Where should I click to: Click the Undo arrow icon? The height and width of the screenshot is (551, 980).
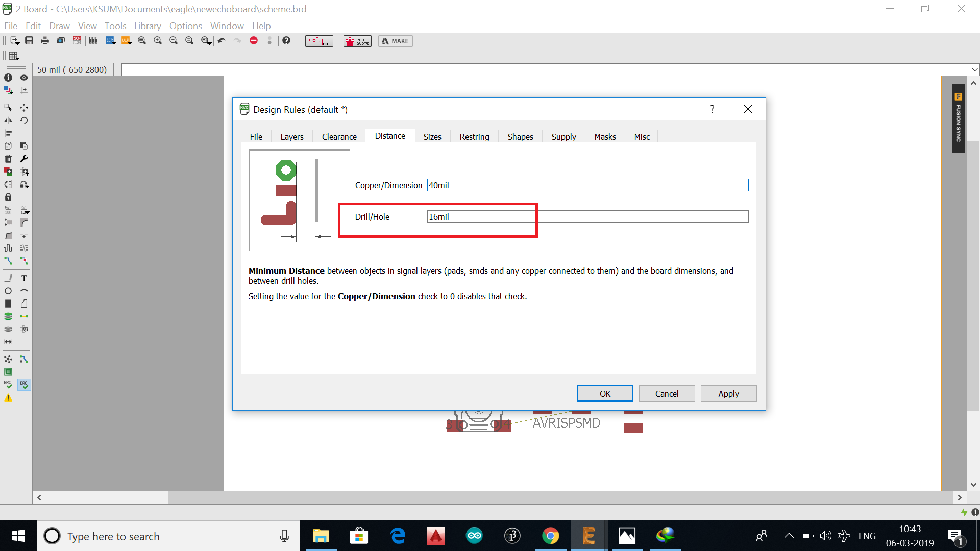coord(222,41)
